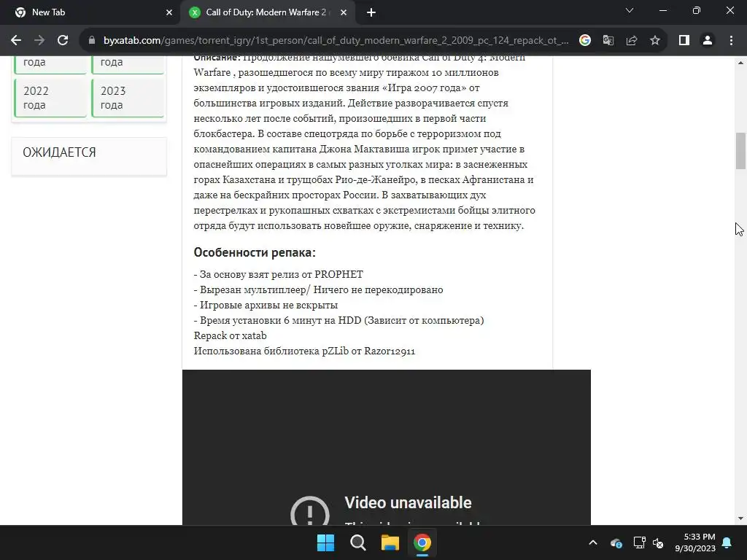Screen dimensions: 747x560
Task: Reload the current page
Action: point(63,41)
